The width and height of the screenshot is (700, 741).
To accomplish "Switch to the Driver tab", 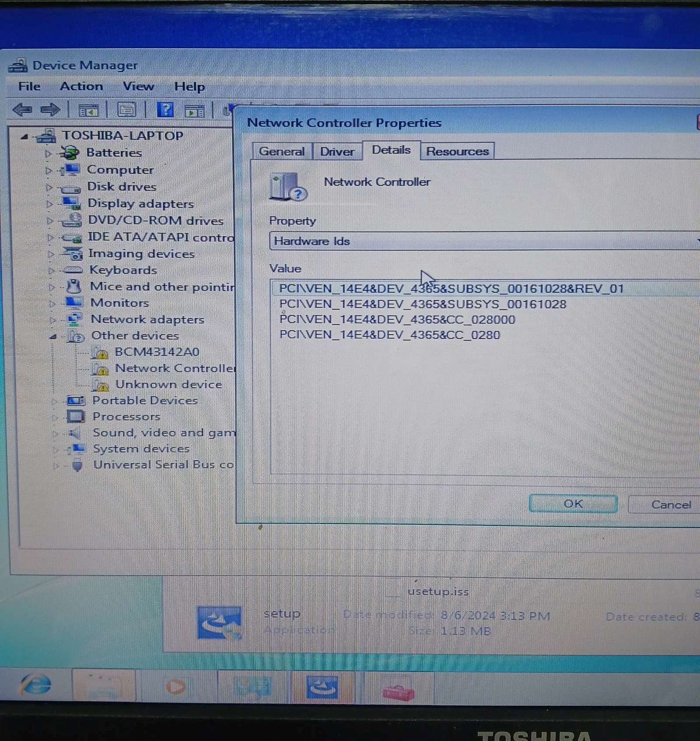I will pos(336,151).
